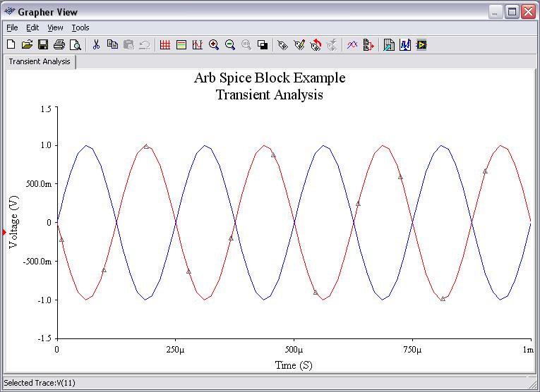Cut selection using the scissors icon
Viewport: 540px width, 392px height.
(x=97, y=45)
